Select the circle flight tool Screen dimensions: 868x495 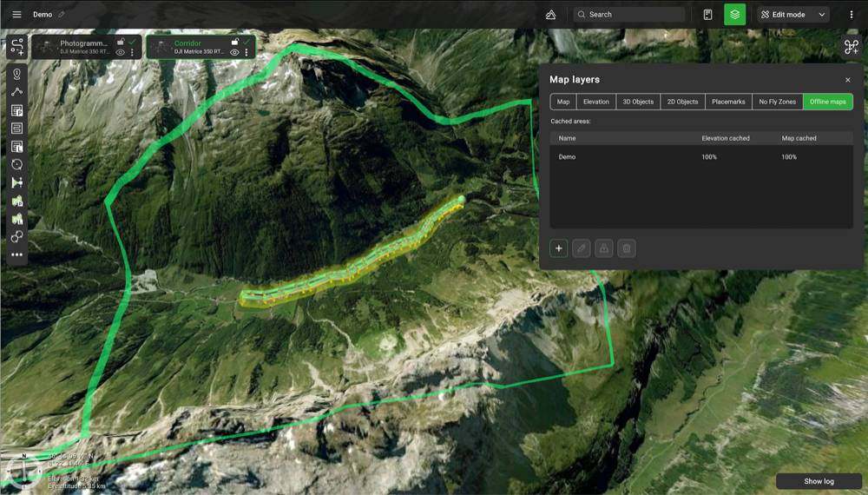click(16, 164)
